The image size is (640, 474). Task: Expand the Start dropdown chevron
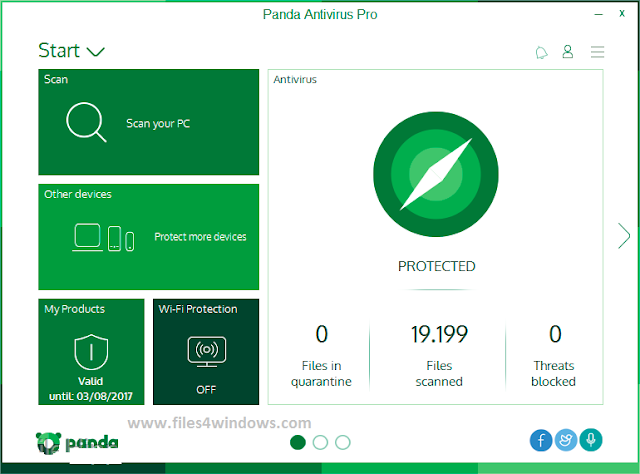[x=96, y=52]
